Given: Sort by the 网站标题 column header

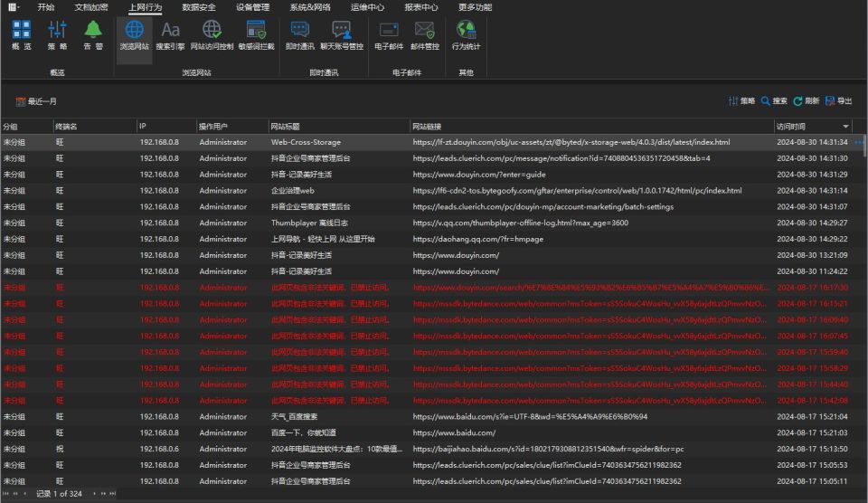Looking at the screenshot, I should pos(339,127).
